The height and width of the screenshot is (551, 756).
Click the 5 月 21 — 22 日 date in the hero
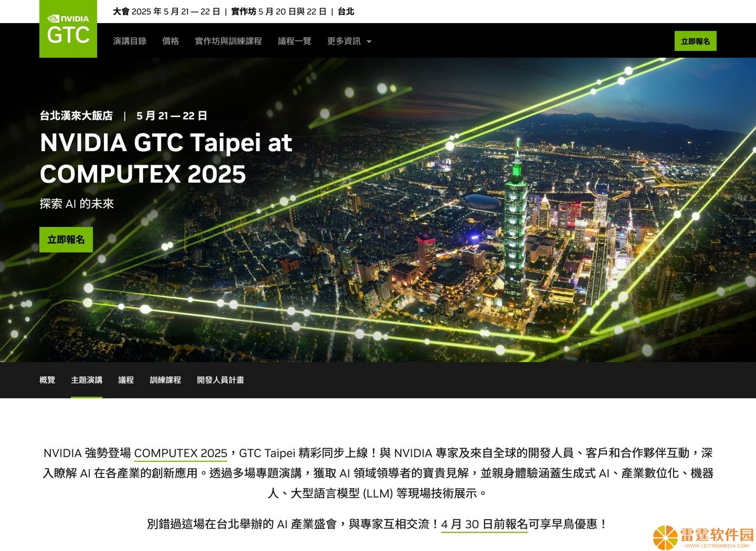pos(172,115)
